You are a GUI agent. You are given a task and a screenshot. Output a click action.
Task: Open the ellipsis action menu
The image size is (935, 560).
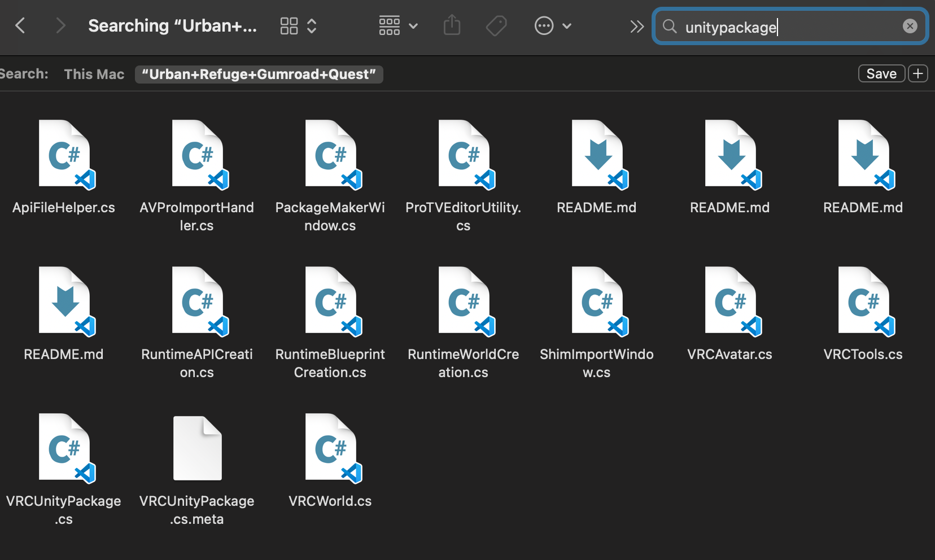coord(553,26)
